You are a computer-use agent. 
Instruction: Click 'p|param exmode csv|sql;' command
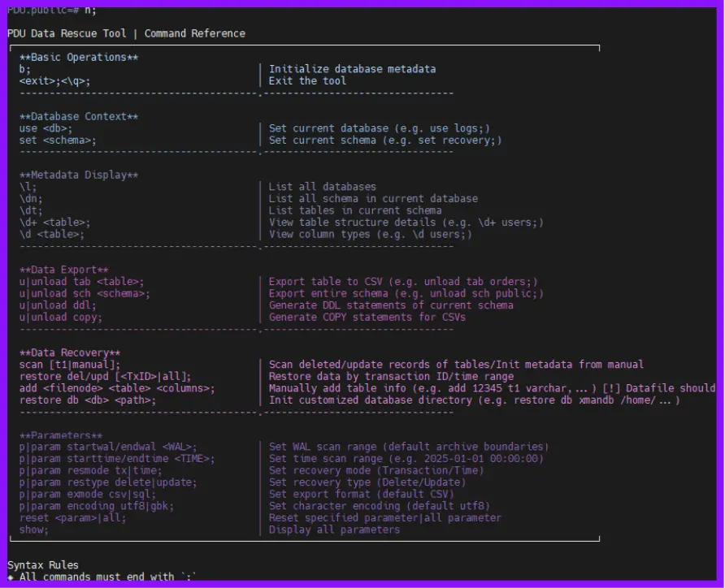pyautogui.click(x=88, y=495)
